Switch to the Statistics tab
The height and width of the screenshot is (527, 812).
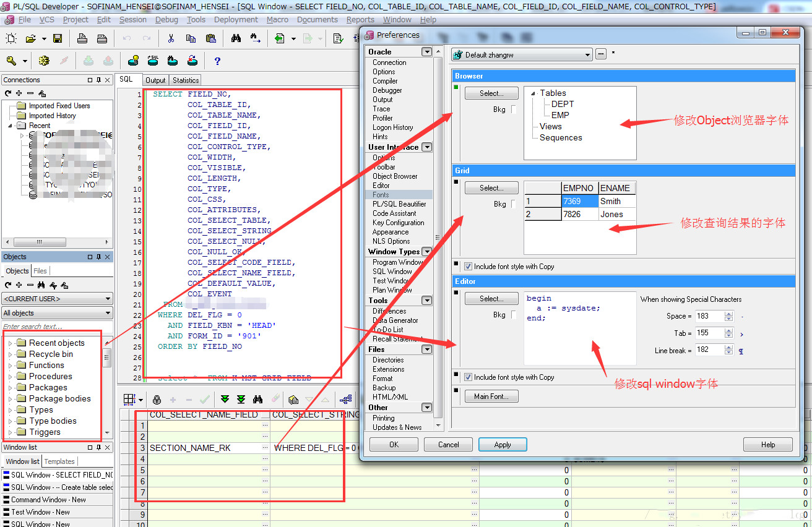tap(186, 80)
